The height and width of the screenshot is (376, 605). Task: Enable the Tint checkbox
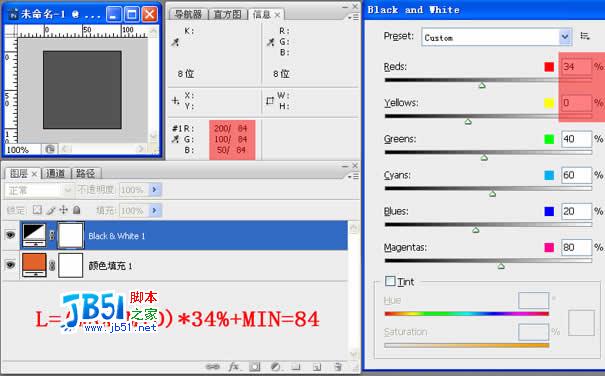pos(390,281)
